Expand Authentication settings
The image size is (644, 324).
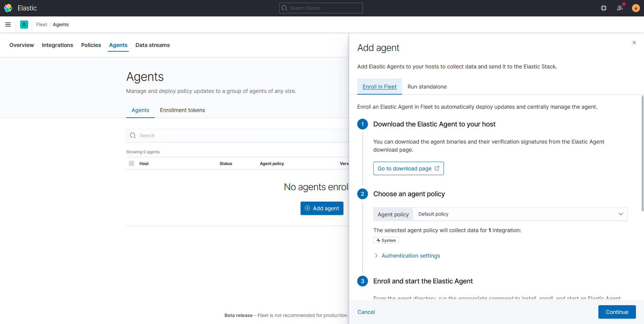pos(411,256)
